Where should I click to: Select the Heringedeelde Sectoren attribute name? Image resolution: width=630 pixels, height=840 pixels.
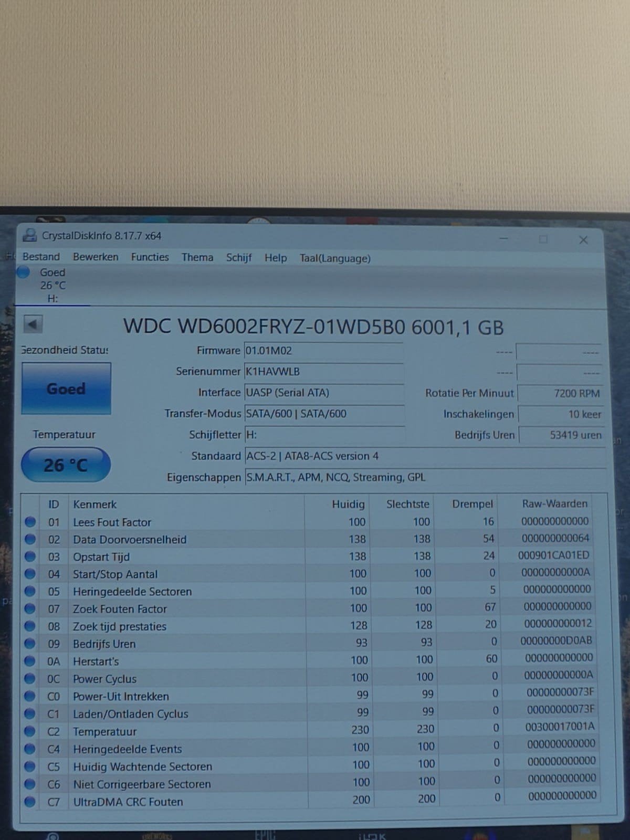[x=132, y=592]
